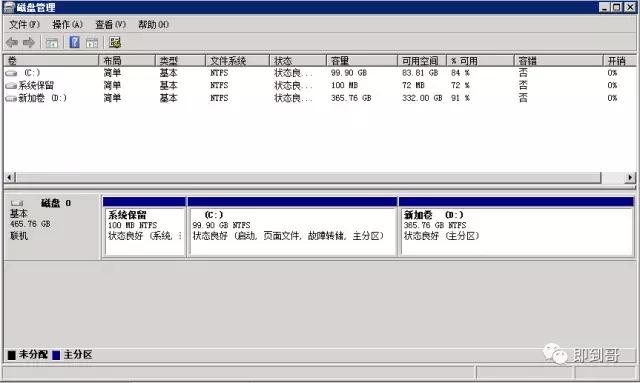Screen dimensions: 640x383
Task: Click the 磁盘管理 title bar app icon
Action: coord(9,7)
